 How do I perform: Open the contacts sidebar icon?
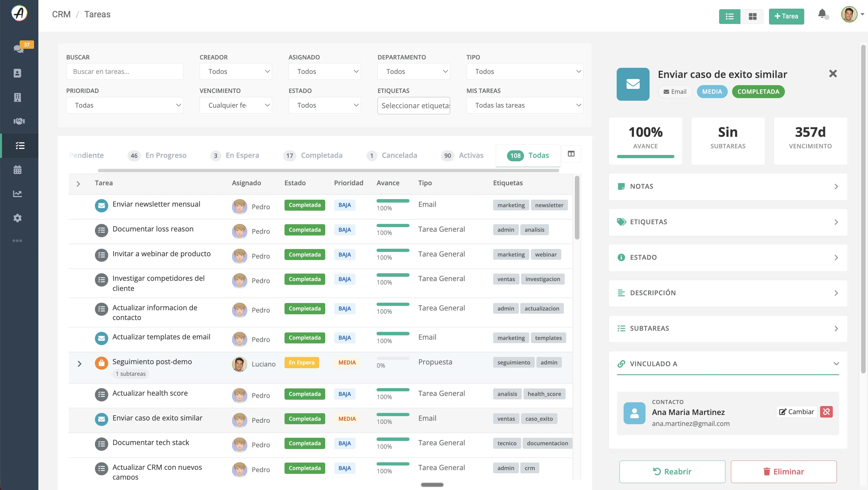pos(18,73)
